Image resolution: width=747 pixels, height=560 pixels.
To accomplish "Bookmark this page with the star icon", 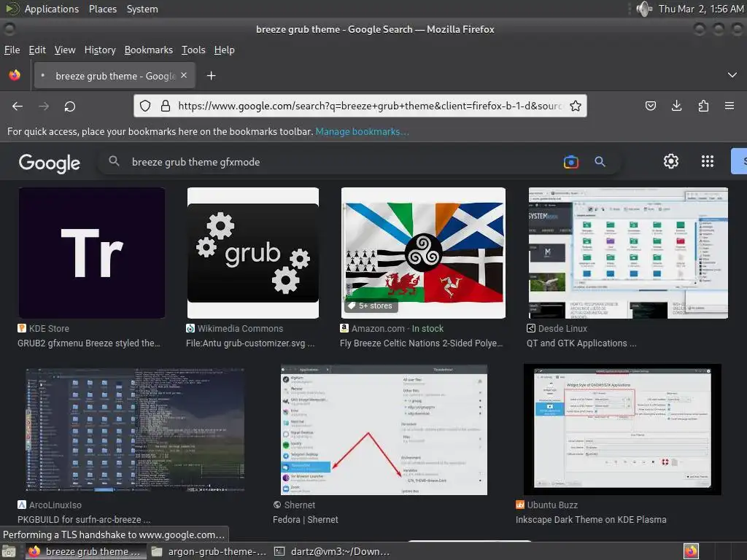I will [x=576, y=106].
